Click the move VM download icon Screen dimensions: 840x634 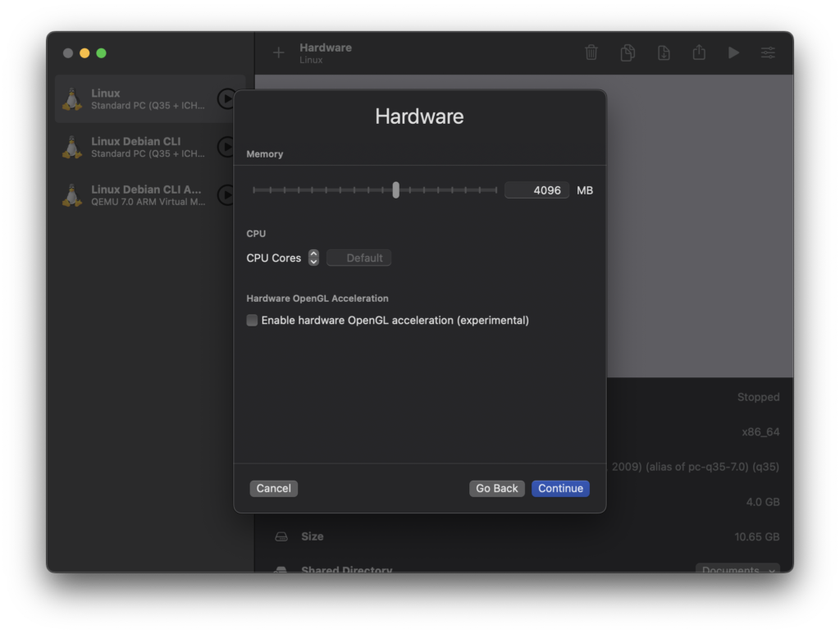pos(663,52)
